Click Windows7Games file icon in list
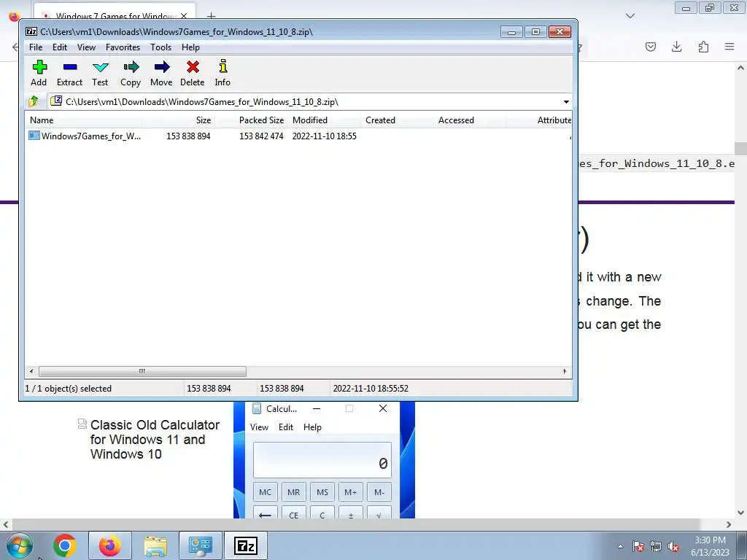 click(x=34, y=136)
